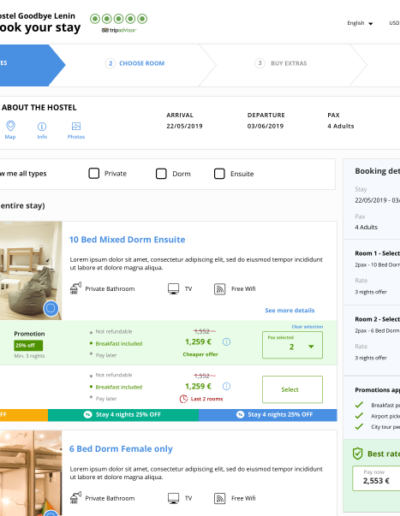This screenshot has width=400, height=516.
Task: Open the English language dropdown
Action: tap(360, 23)
